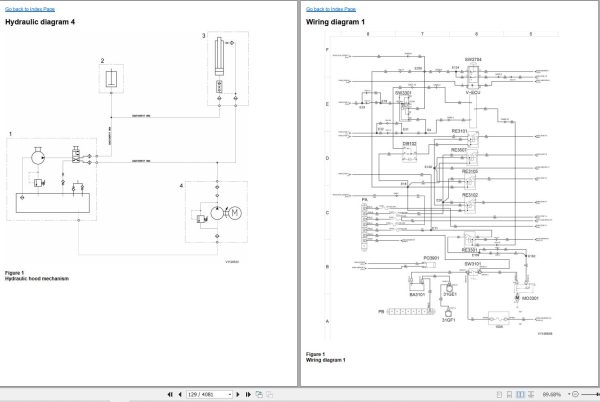Click the RE3102 relay label

pyautogui.click(x=470, y=195)
